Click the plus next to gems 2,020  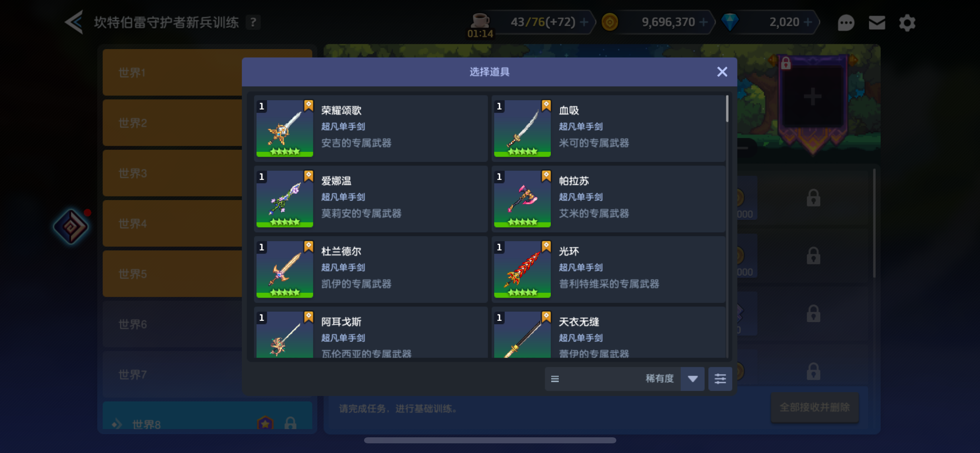[x=807, y=22]
